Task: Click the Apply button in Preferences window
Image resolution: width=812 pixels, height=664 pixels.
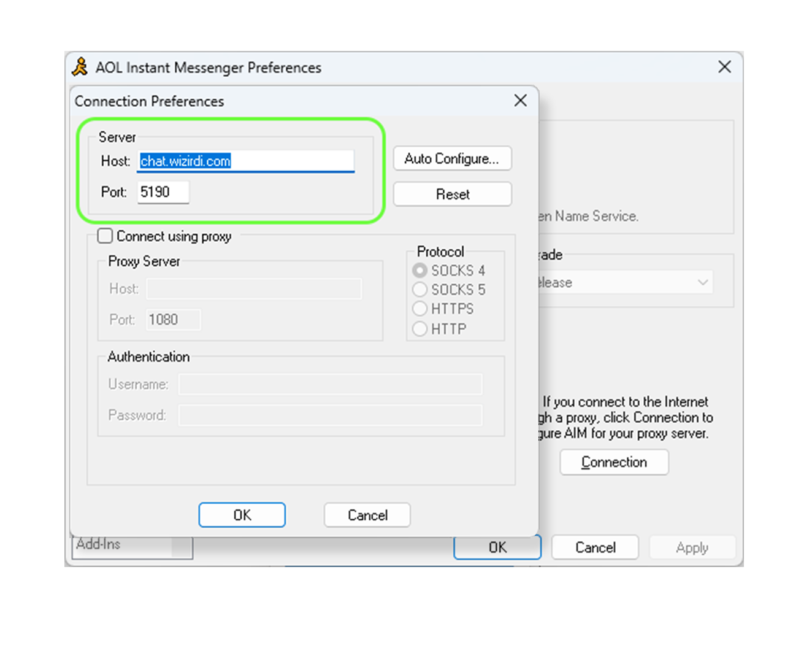Action: pos(692,547)
